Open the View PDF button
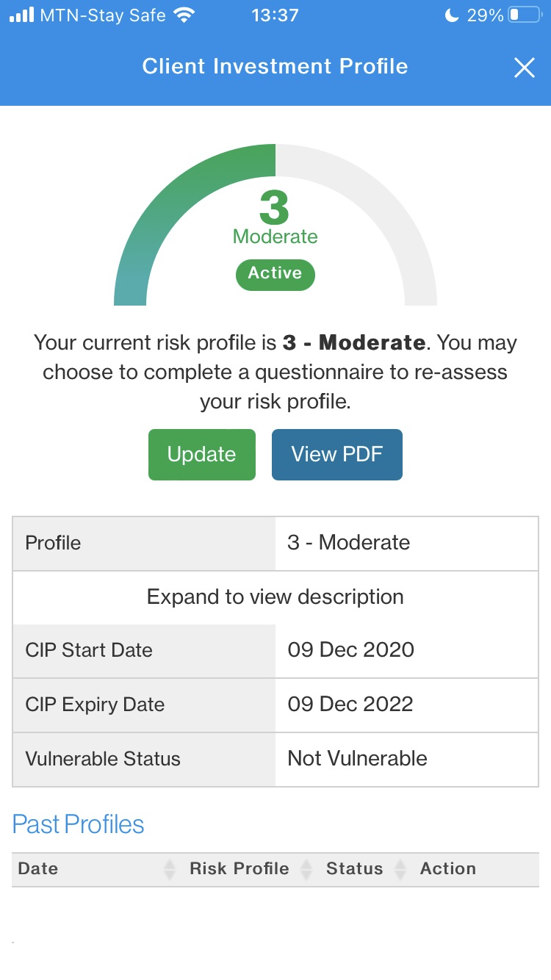 coord(337,454)
